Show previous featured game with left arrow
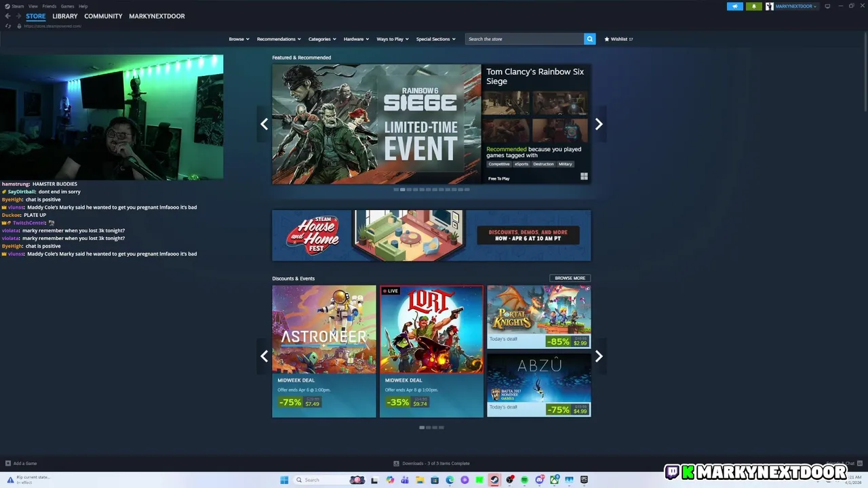 pos(264,124)
